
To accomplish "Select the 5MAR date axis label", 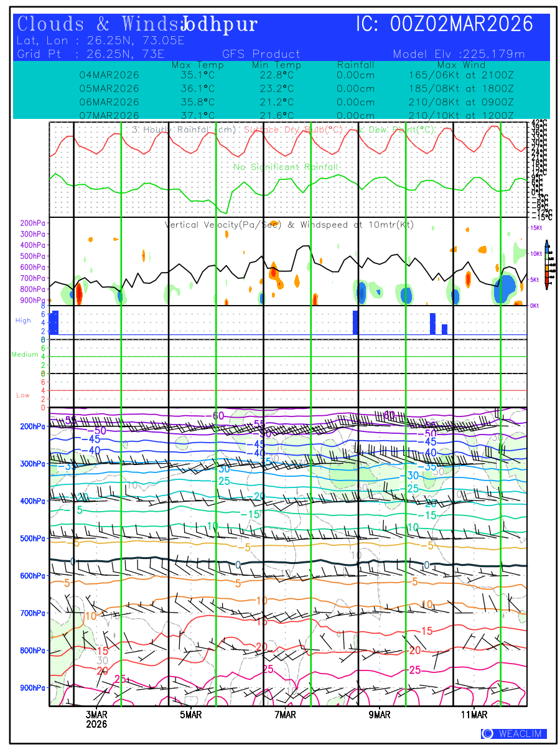I will [x=191, y=715].
